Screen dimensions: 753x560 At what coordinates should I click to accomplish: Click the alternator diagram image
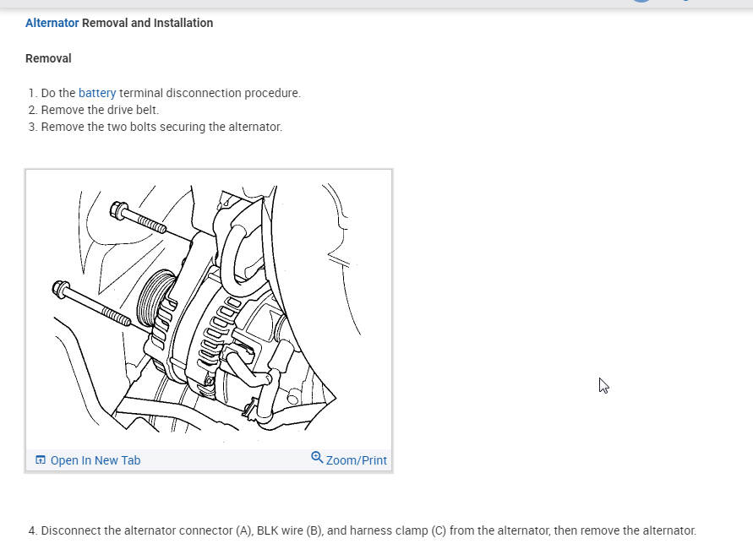(x=209, y=310)
